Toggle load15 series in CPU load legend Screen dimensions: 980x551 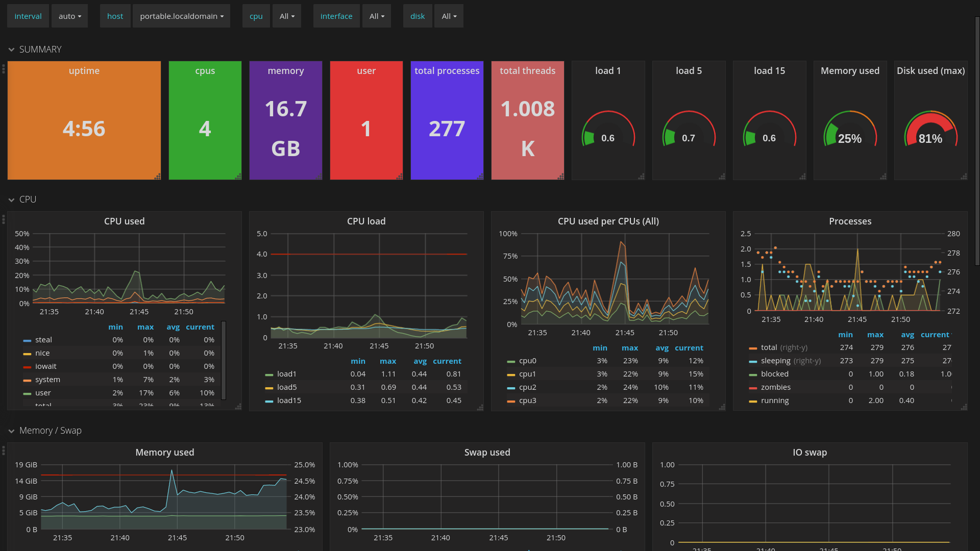[289, 400]
